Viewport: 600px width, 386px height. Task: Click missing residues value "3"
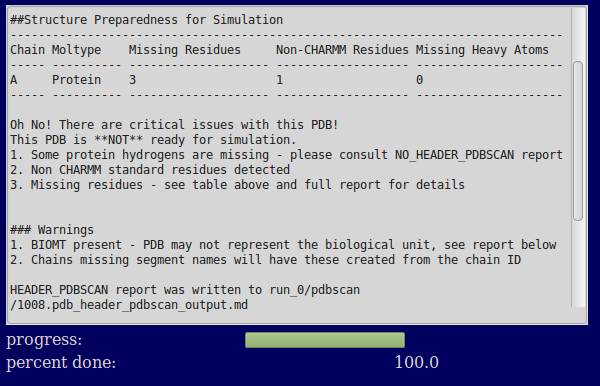(132, 80)
